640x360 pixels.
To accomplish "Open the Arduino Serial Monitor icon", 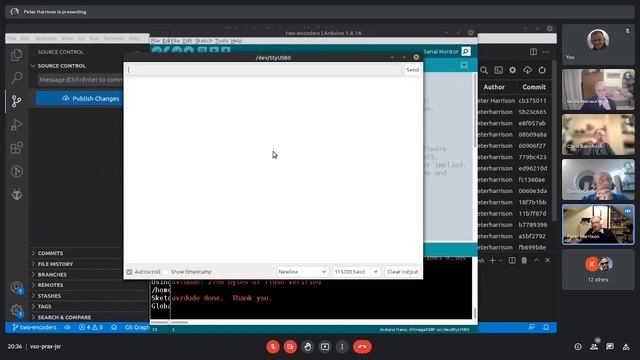I will tap(466, 51).
